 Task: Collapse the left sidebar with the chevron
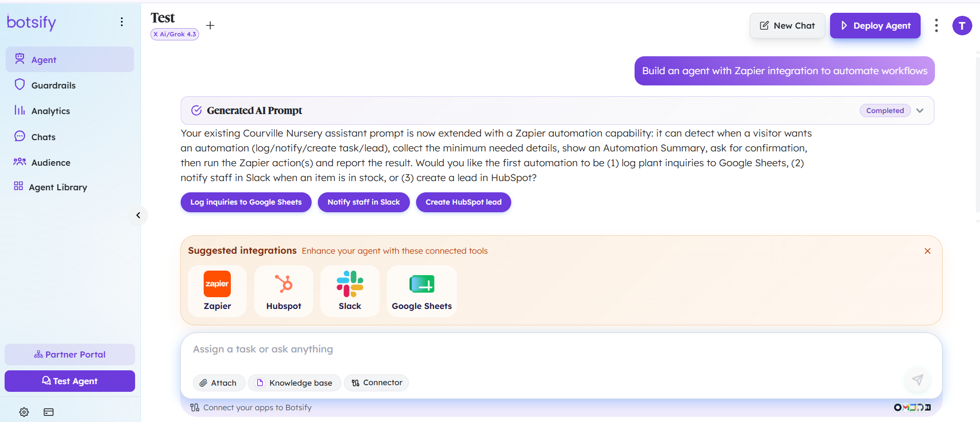[x=138, y=215]
